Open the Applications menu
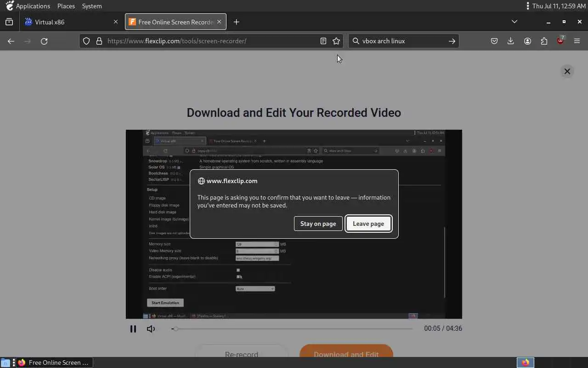This screenshot has width=588, height=368. tap(28, 6)
